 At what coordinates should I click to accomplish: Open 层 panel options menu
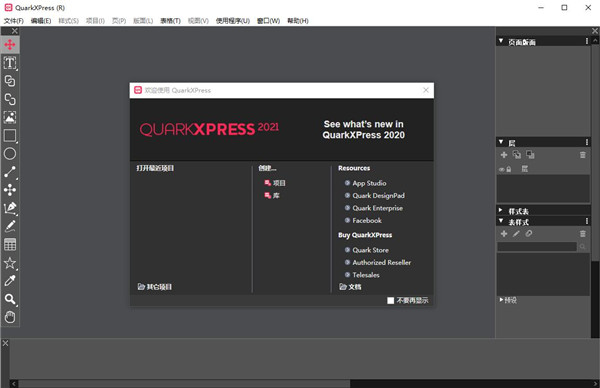pyautogui.click(x=587, y=142)
